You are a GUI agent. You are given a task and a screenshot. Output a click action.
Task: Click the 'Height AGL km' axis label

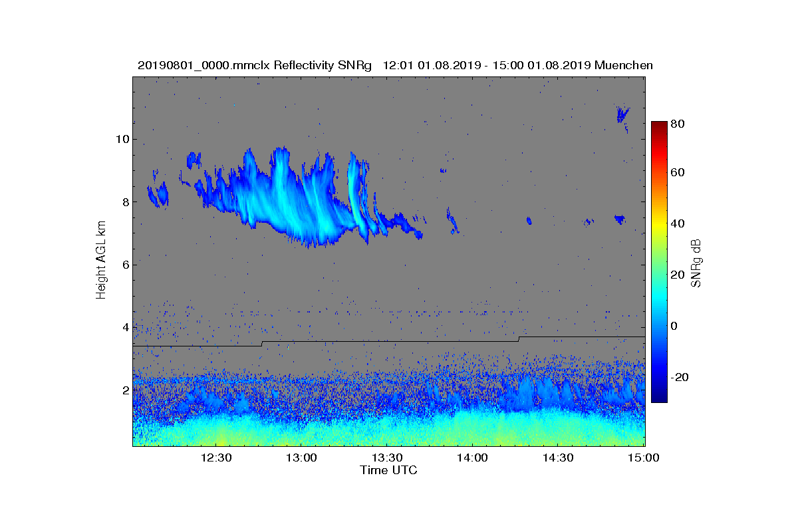click(101, 261)
